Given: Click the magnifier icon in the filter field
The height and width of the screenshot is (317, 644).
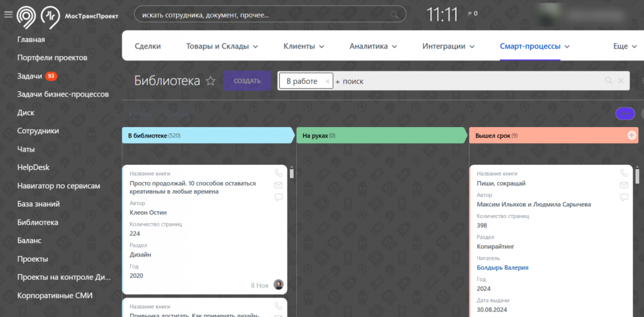Looking at the screenshot, I should click(x=608, y=81).
